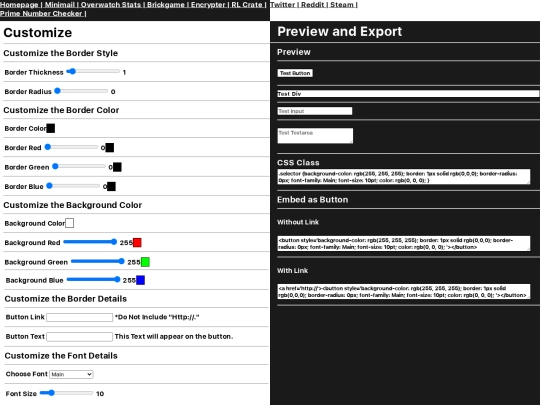Click the Test Button preview

(295, 73)
